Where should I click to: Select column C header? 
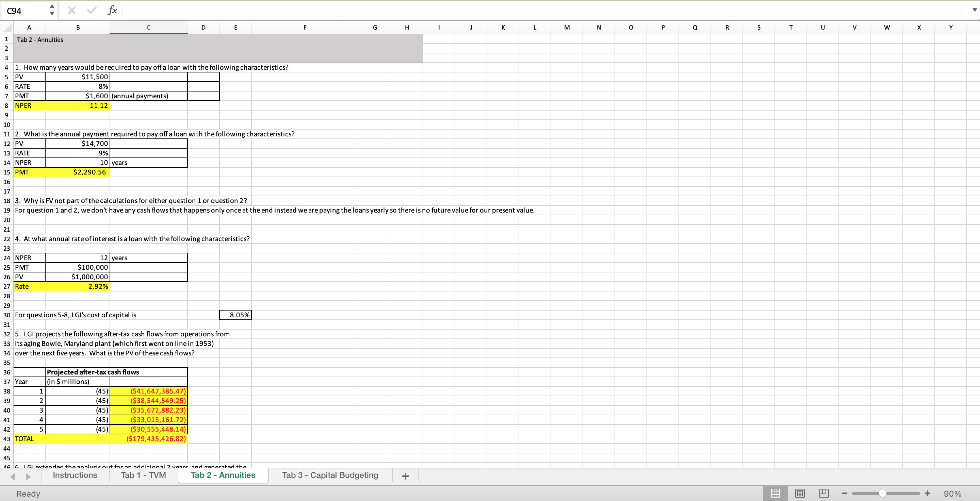click(x=148, y=27)
